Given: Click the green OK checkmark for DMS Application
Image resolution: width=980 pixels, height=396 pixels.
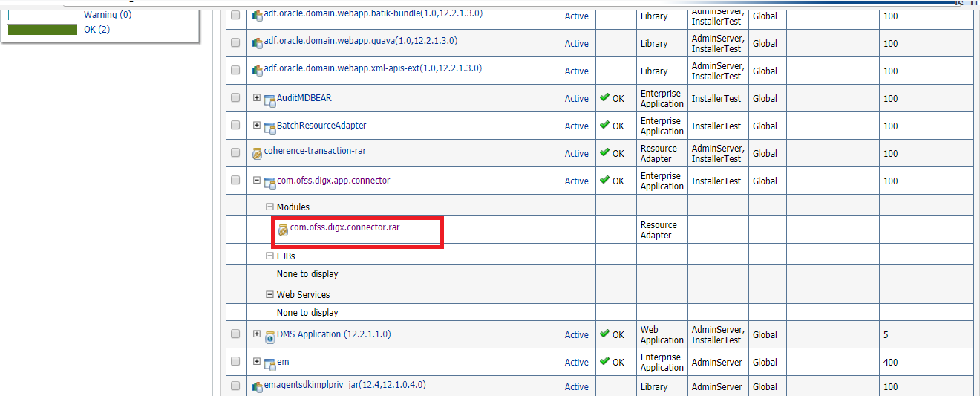Looking at the screenshot, I should click(x=604, y=334).
